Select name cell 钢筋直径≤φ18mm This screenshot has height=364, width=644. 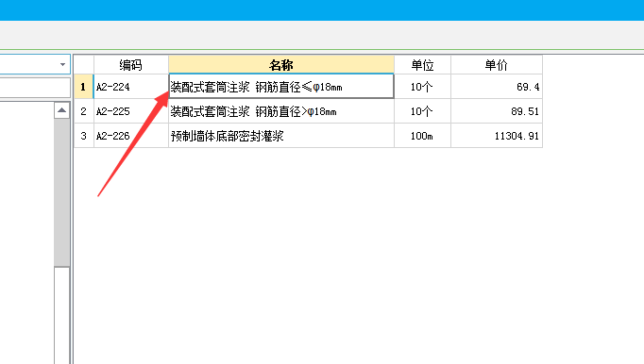point(281,87)
